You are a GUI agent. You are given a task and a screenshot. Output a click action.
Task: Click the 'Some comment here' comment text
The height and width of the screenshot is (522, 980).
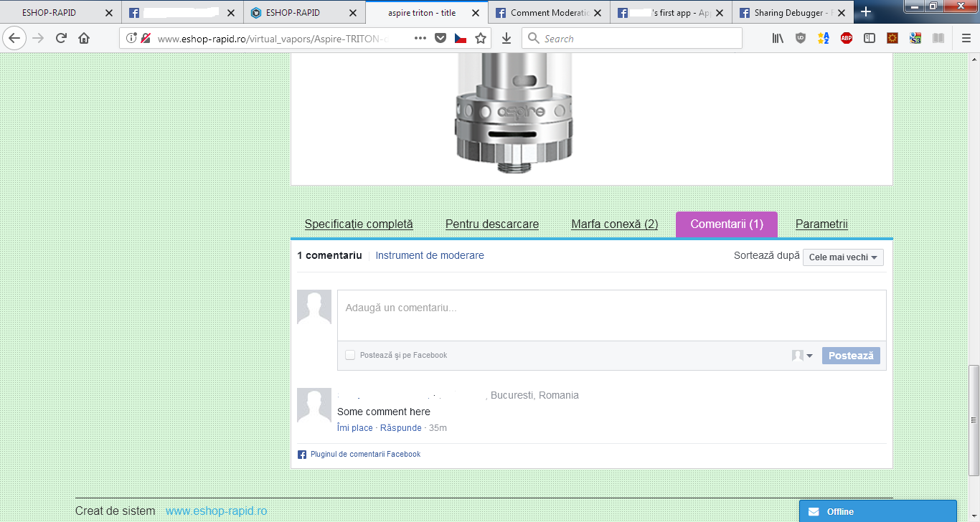point(384,412)
